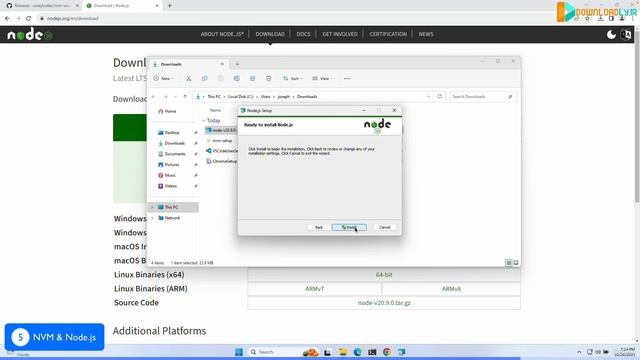Click the Install button in Node.js Setup

pyautogui.click(x=349, y=227)
